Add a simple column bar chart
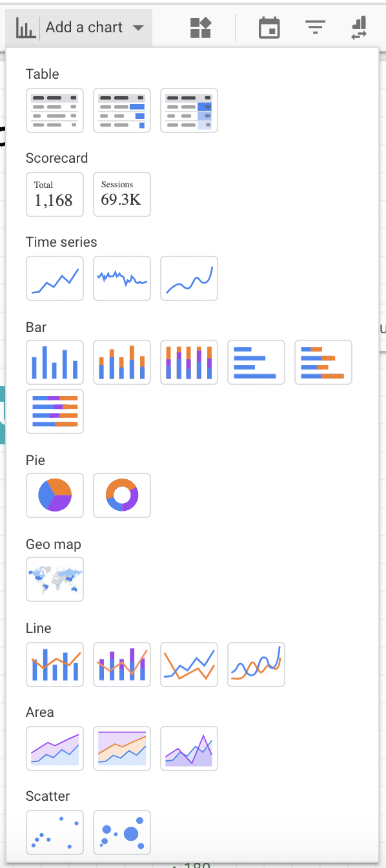 click(55, 362)
